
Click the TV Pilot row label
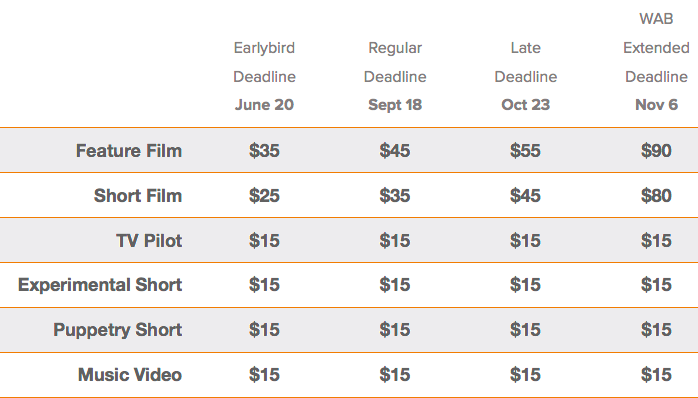[x=149, y=240]
